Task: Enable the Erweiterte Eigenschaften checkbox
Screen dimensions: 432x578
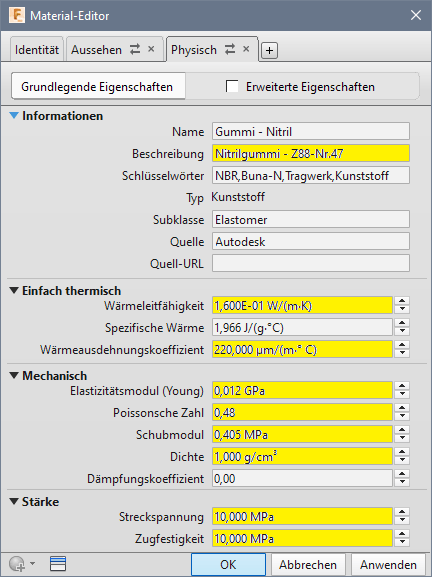Action: tap(232, 87)
